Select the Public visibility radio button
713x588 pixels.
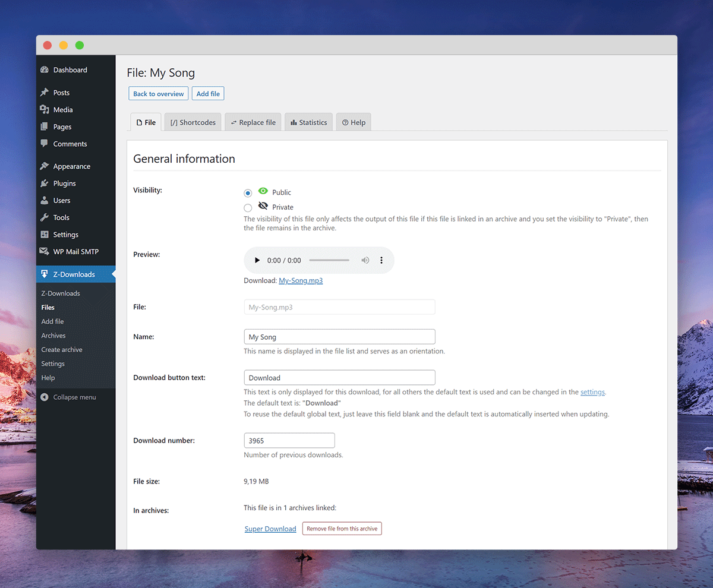(248, 193)
